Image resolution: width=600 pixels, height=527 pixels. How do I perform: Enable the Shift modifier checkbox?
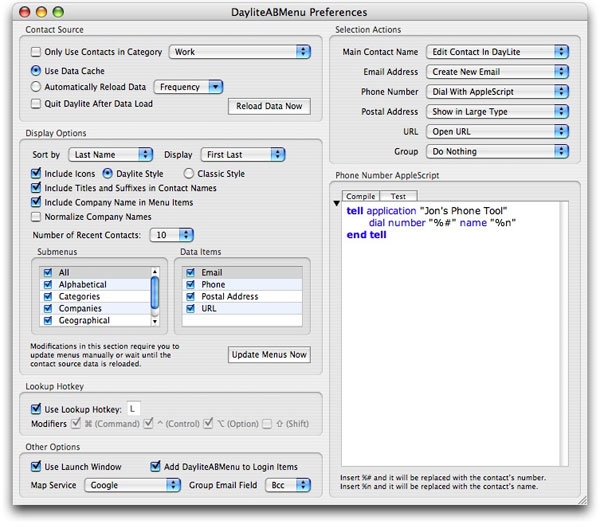[x=267, y=424]
